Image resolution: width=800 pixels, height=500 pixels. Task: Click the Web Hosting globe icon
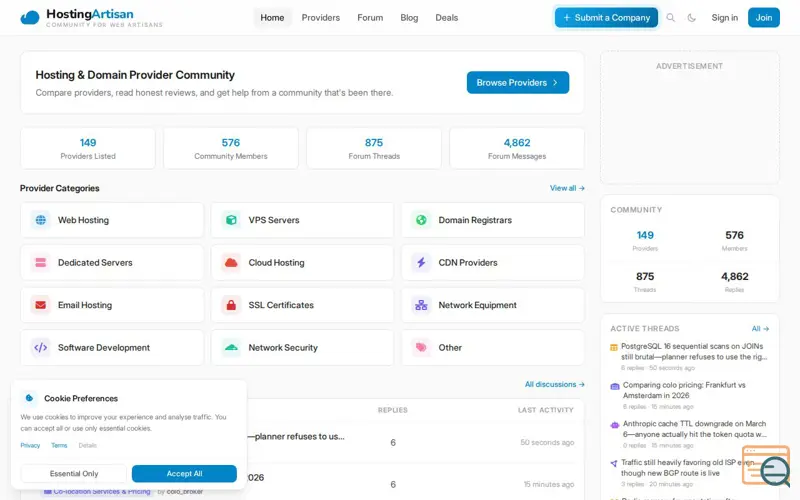[x=40, y=220]
